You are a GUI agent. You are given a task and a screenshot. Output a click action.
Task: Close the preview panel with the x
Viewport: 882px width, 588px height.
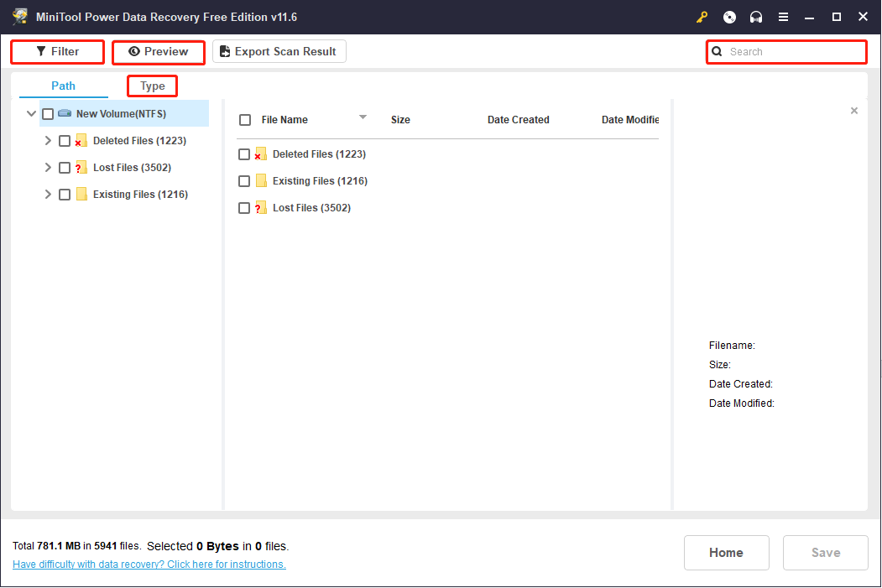[x=853, y=111]
